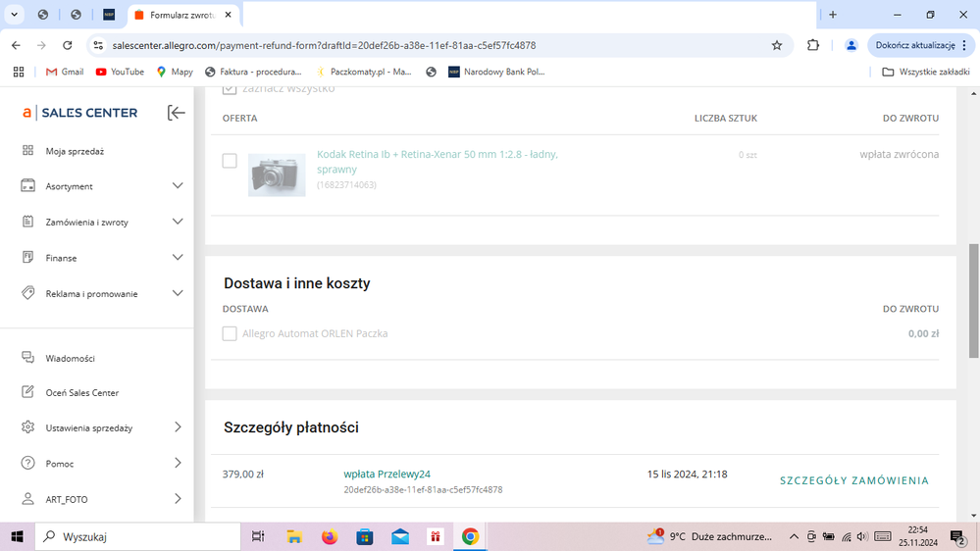Bookmark this page with the star icon
The width and height of the screenshot is (980, 551).
777,45
